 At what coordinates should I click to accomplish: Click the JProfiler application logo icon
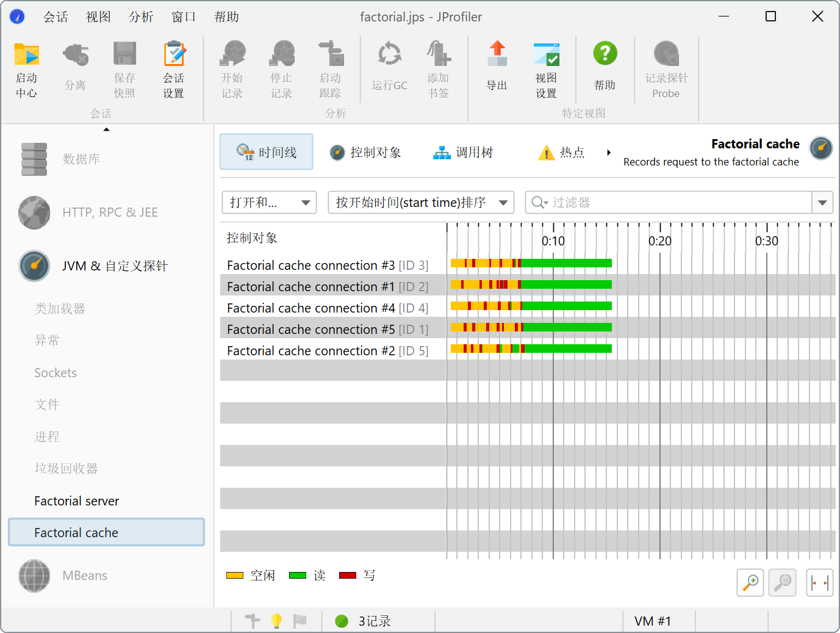click(17, 16)
